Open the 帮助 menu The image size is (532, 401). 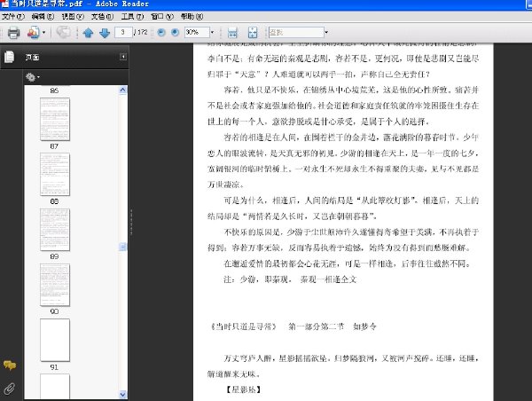192,16
